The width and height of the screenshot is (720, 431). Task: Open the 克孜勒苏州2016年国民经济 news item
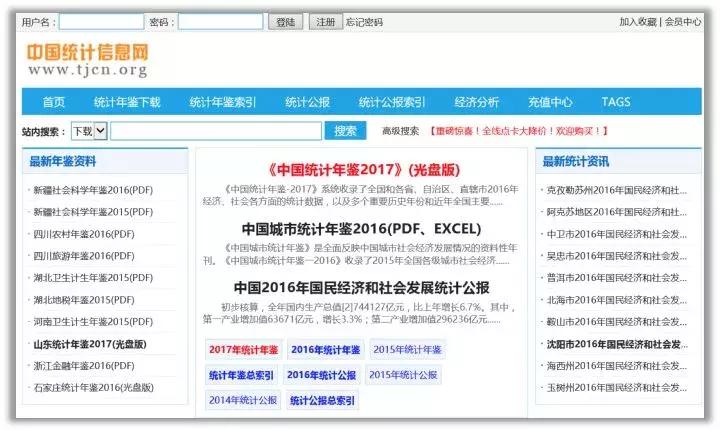616,190
